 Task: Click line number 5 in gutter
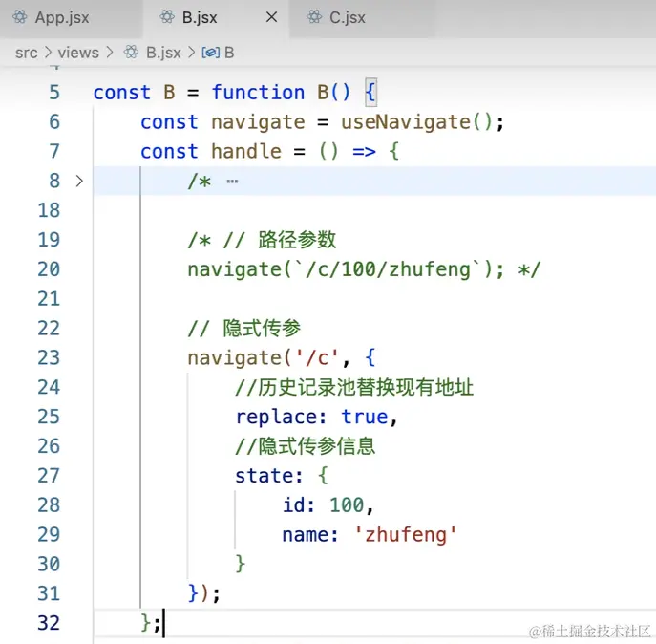point(54,93)
